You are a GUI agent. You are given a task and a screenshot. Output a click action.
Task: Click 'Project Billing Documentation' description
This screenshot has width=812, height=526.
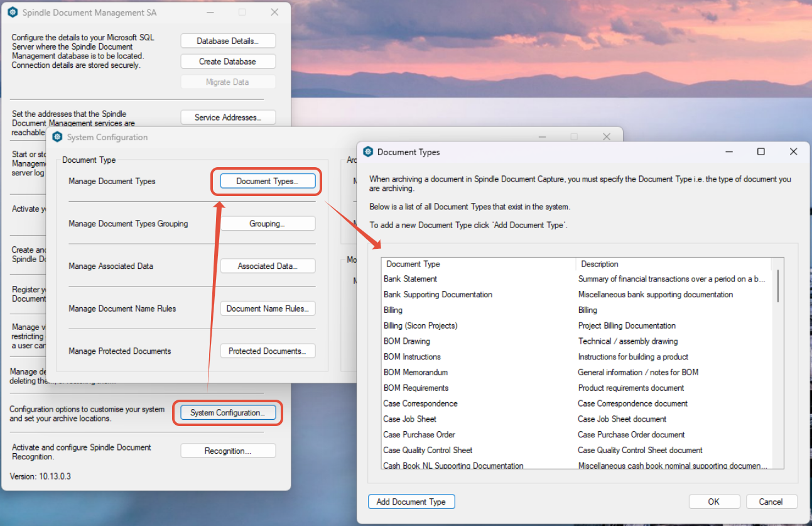(x=627, y=326)
